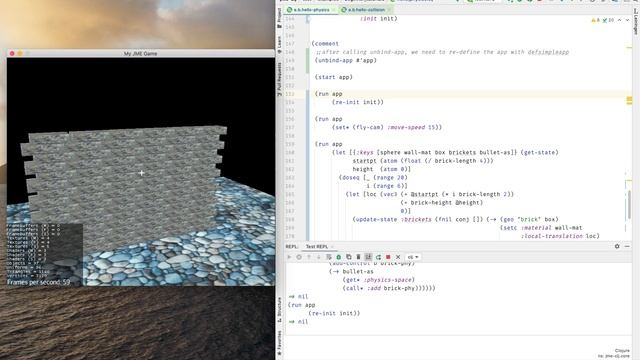Open the Pull Requests sidebar tool
This screenshot has height=360, width=640.
[x=280, y=80]
